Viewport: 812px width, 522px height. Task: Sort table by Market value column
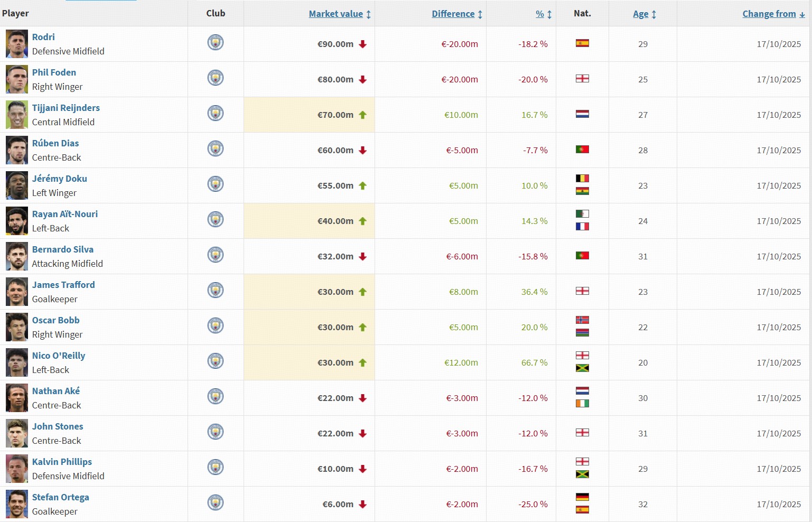click(335, 14)
